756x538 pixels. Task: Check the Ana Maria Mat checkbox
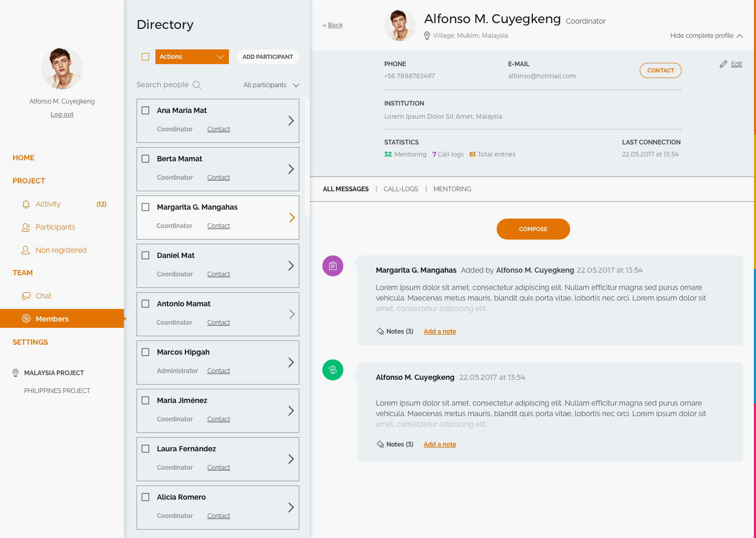point(145,110)
